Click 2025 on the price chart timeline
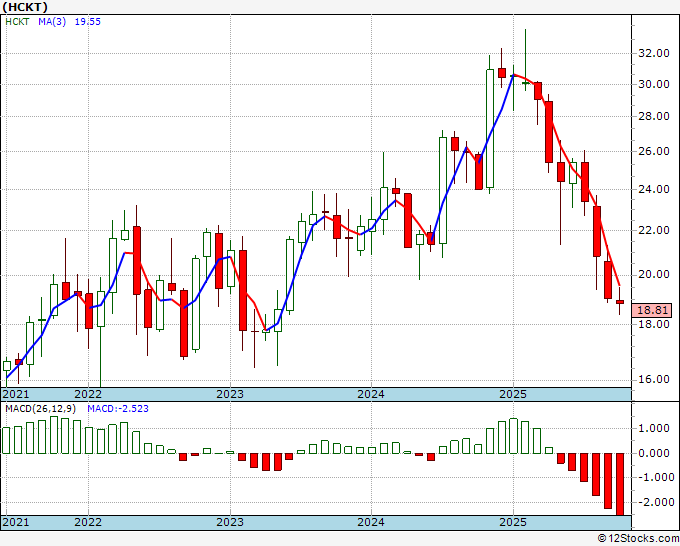This screenshot has width=680, height=546. click(x=513, y=394)
